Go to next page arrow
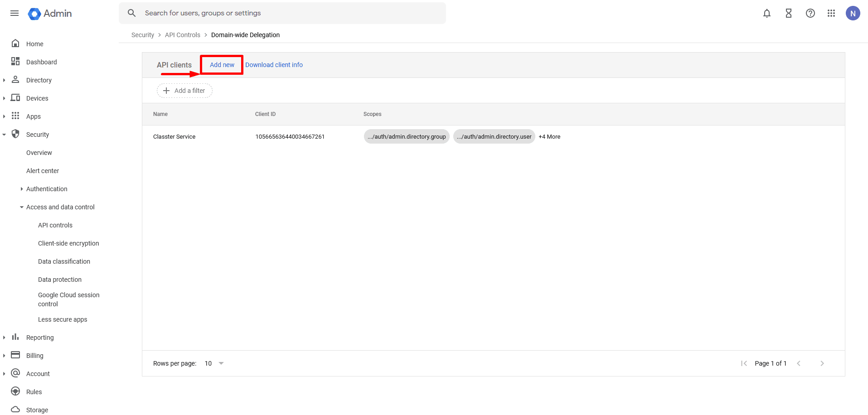The height and width of the screenshot is (415, 868). [822, 363]
